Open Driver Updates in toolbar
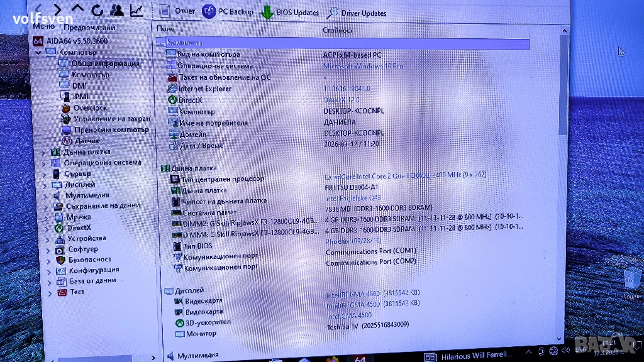Image resolution: width=644 pixels, height=362 pixels. pos(356,13)
